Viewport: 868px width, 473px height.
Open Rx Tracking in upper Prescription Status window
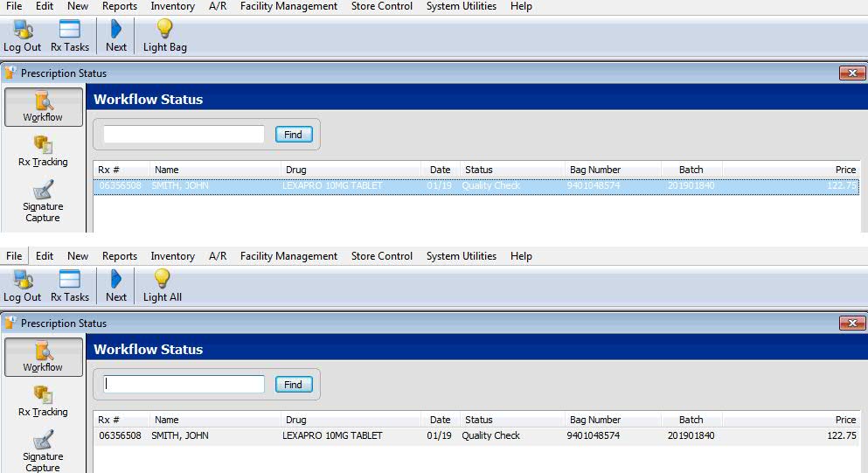(x=43, y=151)
